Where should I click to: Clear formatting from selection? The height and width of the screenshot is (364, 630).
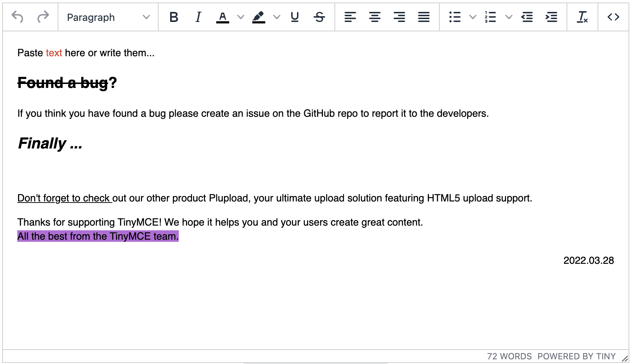582,17
